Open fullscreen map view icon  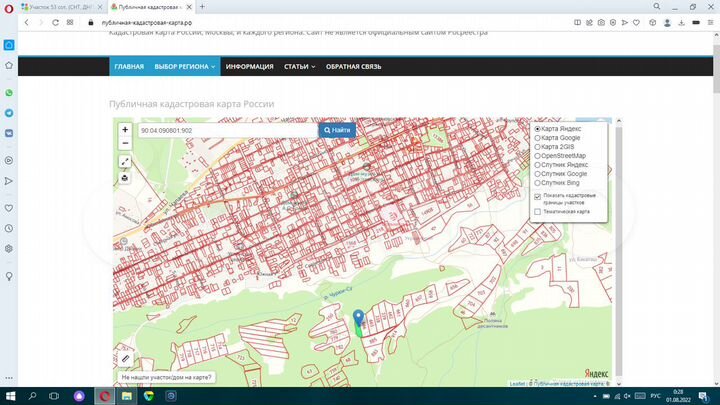pos(125,162)
